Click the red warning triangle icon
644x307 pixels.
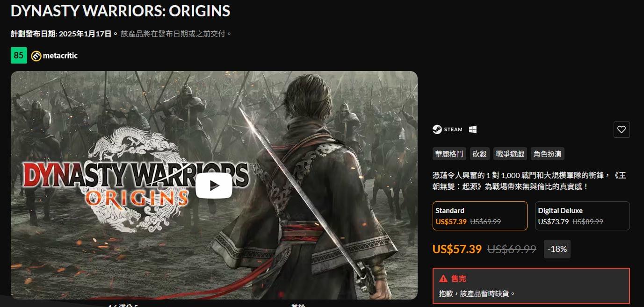(443, 279)
